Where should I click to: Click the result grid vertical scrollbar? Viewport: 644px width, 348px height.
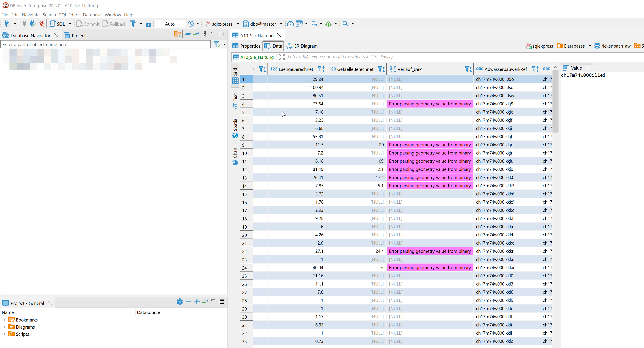[555, 101]
